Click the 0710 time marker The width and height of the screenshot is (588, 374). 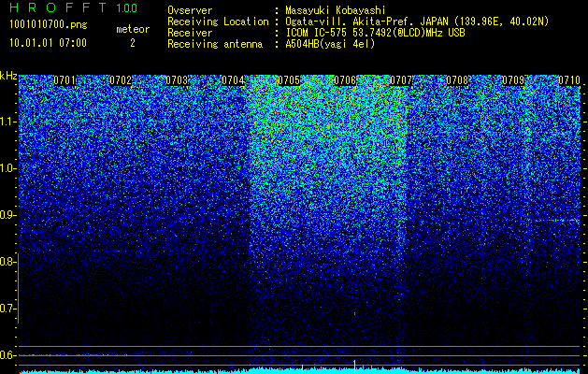[569, 80]
